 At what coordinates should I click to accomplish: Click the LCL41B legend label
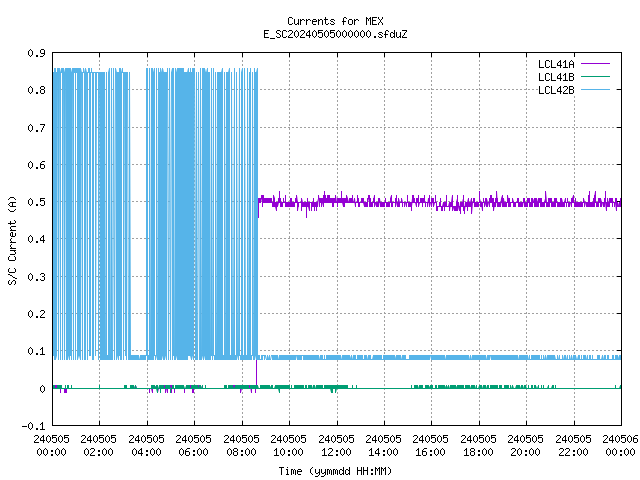556,77
